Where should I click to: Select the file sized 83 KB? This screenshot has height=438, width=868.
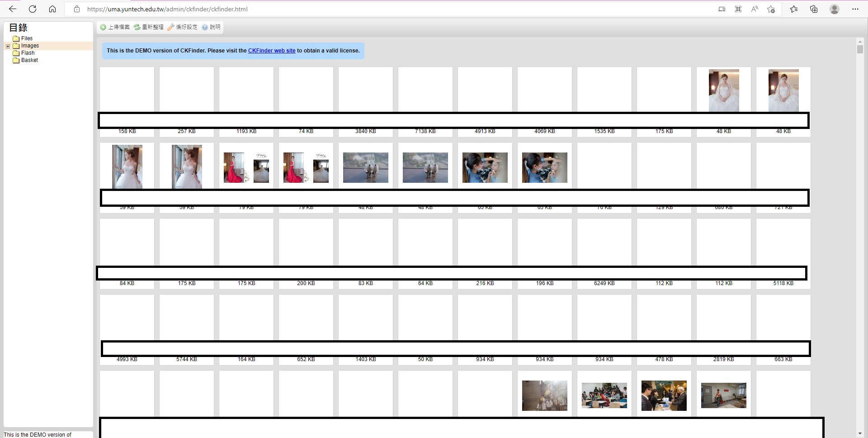tap(366, 254)
